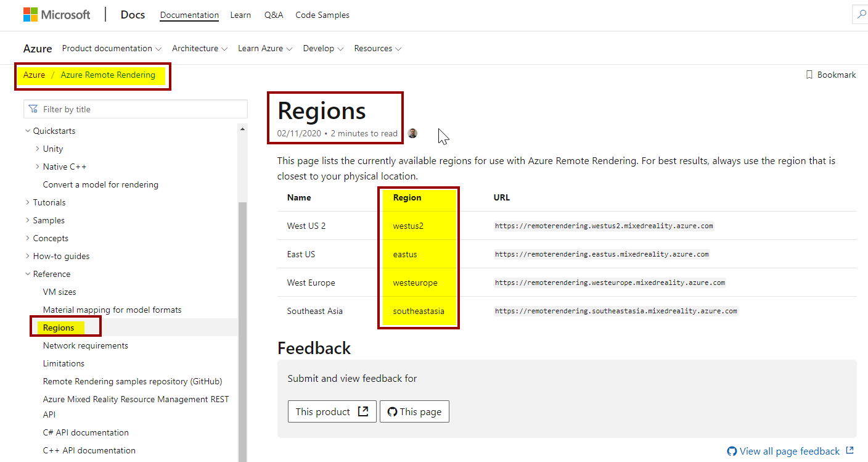
Task: Open Network requirements page
Action: point(86,345)
